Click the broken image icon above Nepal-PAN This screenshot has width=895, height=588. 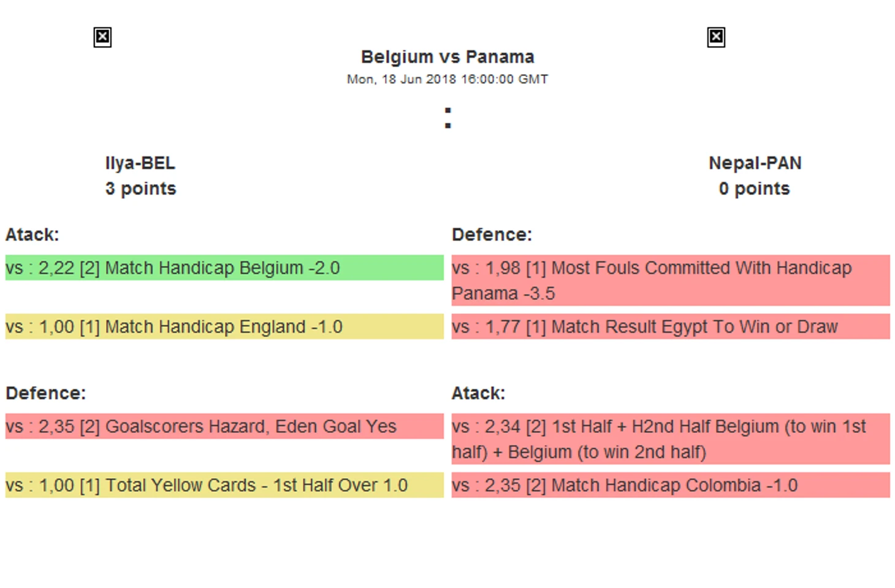716,37
